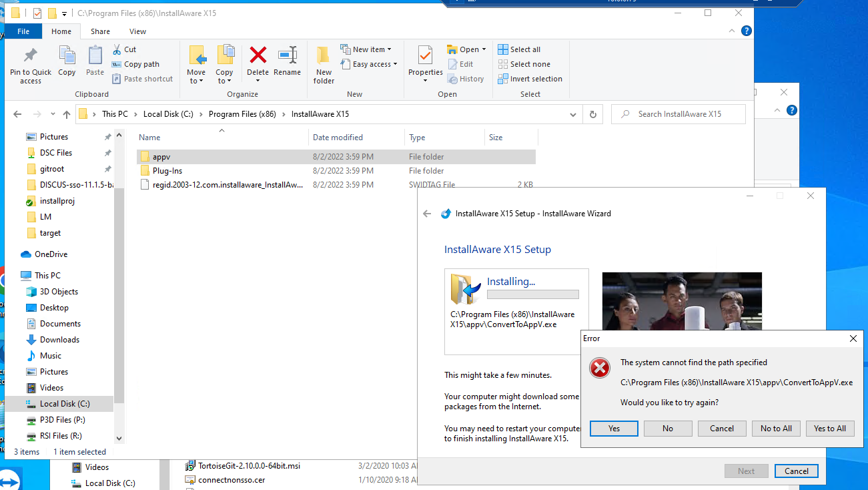Open the address bar history dropdown
This screenshot has width=868, height=490.
572,114
